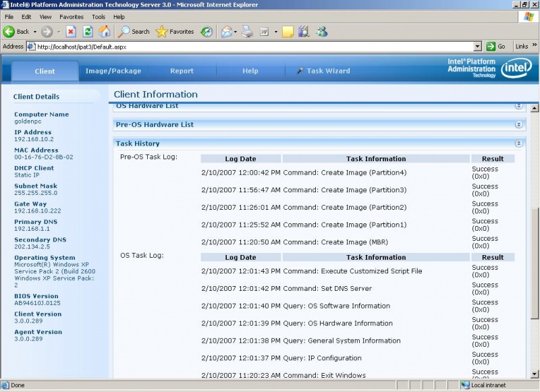Expand the Pre-OS Hardware List section
Screen dimensions: 540x392
518,124
